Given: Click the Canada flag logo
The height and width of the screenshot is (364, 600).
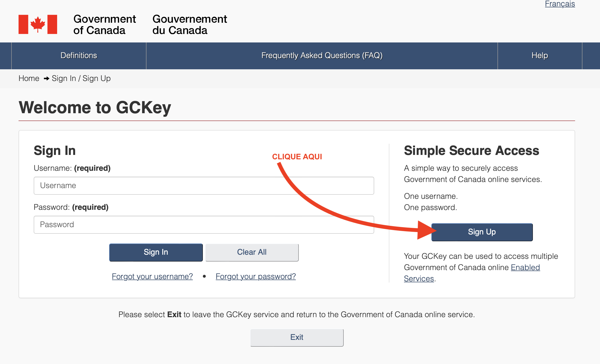Looking at the screenshot, I should [38, 24].
